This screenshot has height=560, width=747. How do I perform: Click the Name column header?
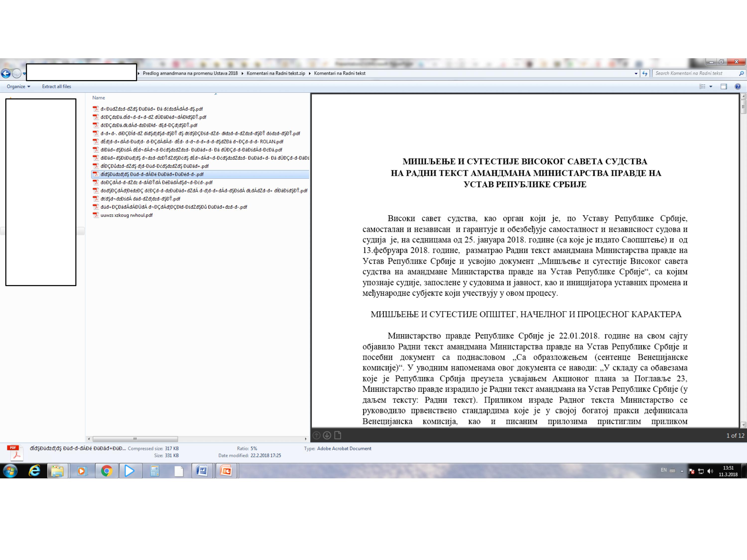[99, 98]
